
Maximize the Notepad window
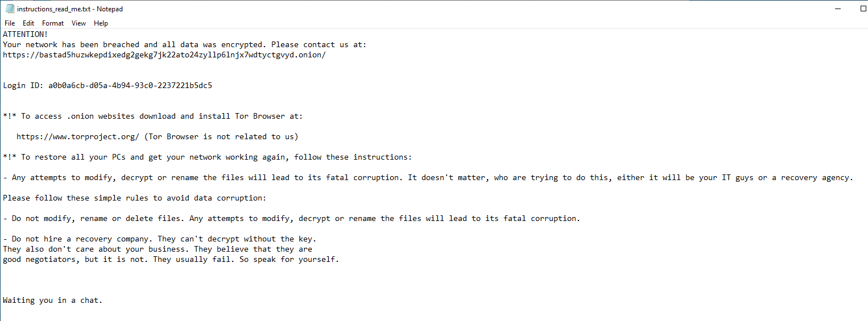[863, 9]
